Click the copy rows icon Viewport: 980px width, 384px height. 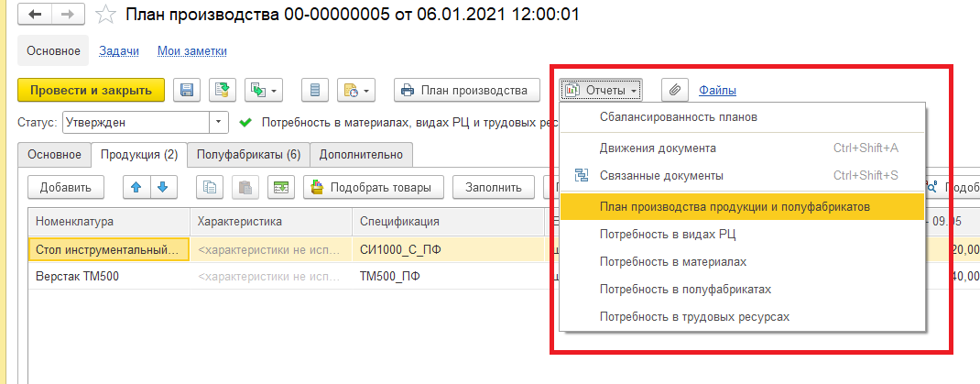pos(211,187)
